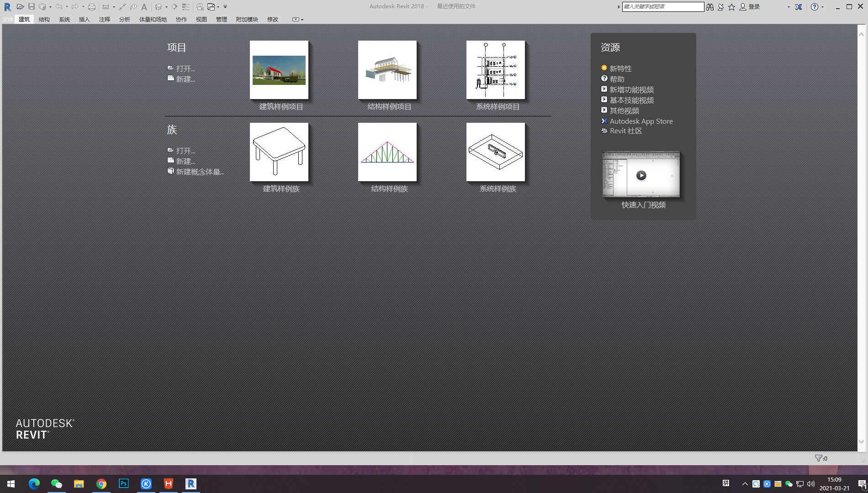Switch to the 视图 ribbon tab
Screen dimensions: 868x493
click(201, 20)
